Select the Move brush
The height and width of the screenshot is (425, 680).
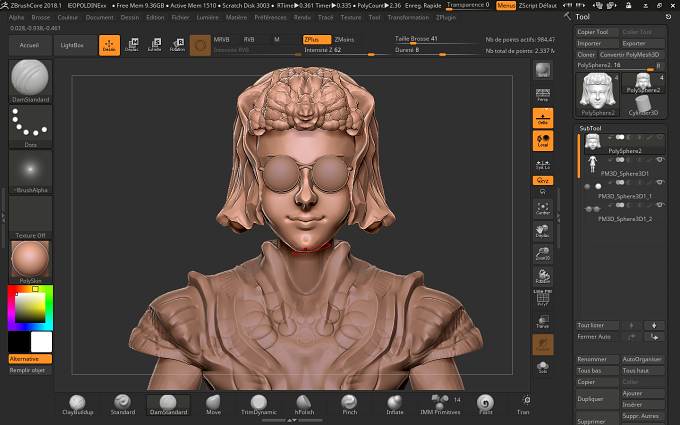tap(213, 405)
